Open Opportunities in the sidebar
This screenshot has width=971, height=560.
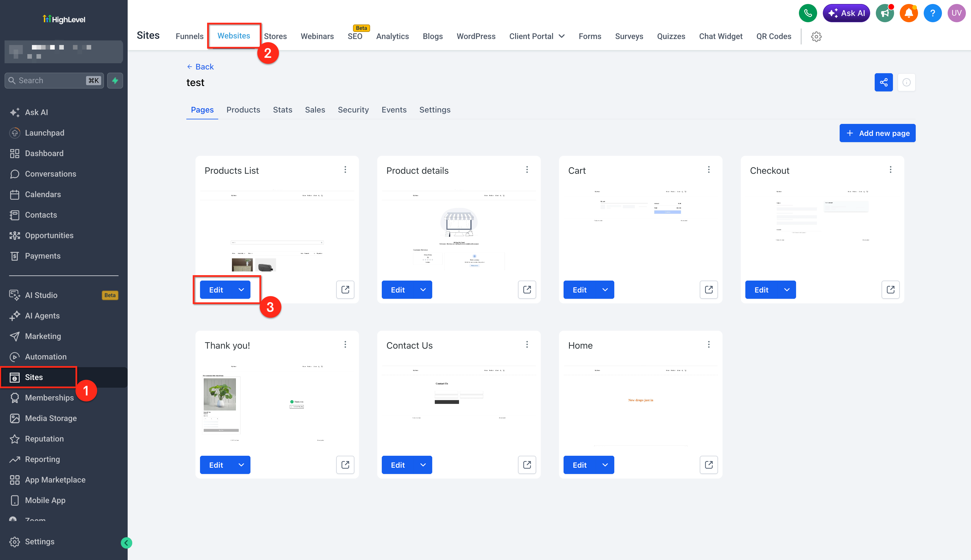49,235
